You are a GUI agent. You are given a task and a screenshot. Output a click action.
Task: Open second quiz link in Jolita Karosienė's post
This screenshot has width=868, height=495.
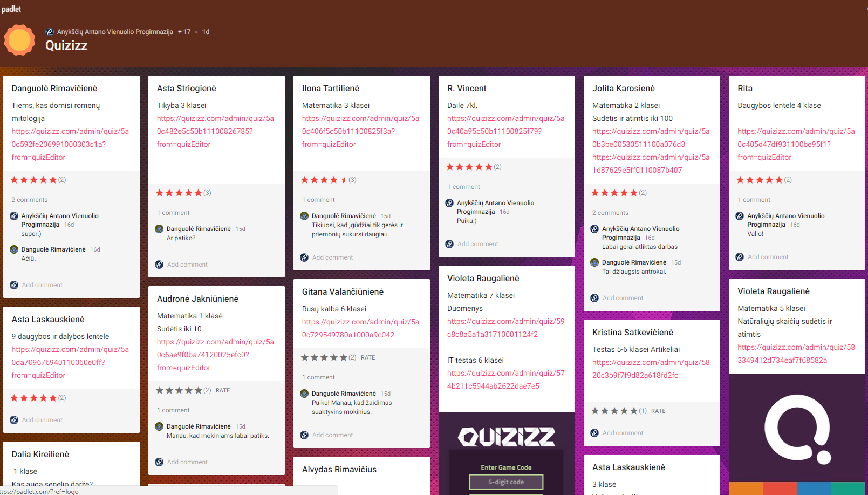click(651, 164)
